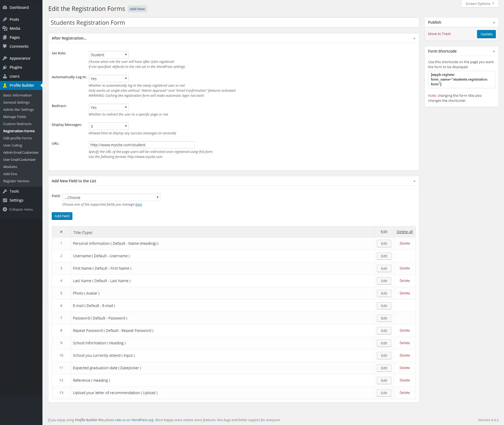Collapse the After Registration panel

(x=414, y=38)
